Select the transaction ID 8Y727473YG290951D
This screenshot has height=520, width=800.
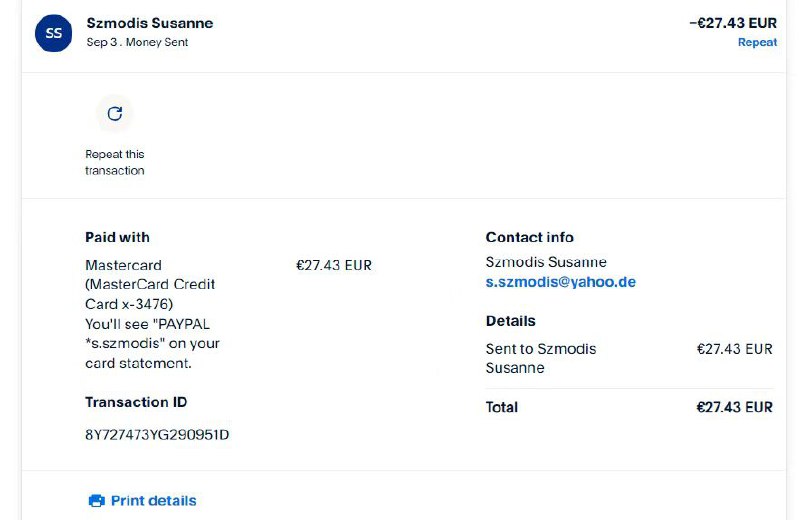[157, 434]
